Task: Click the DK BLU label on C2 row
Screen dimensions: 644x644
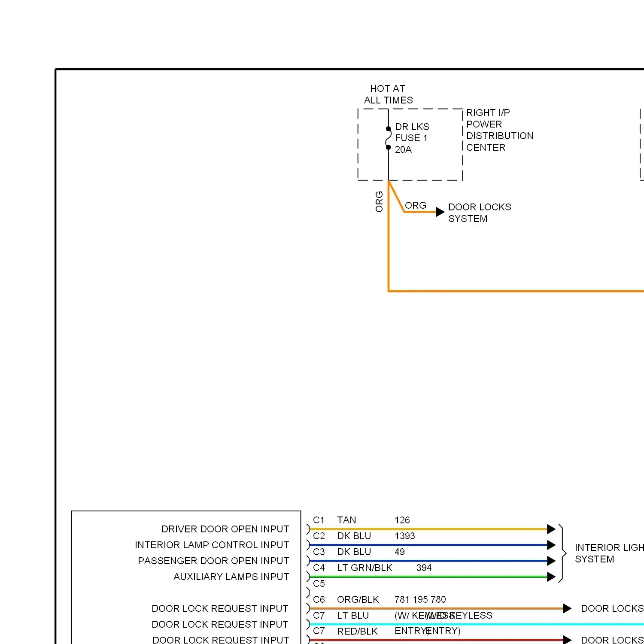Action: click(x=354, y=536)
